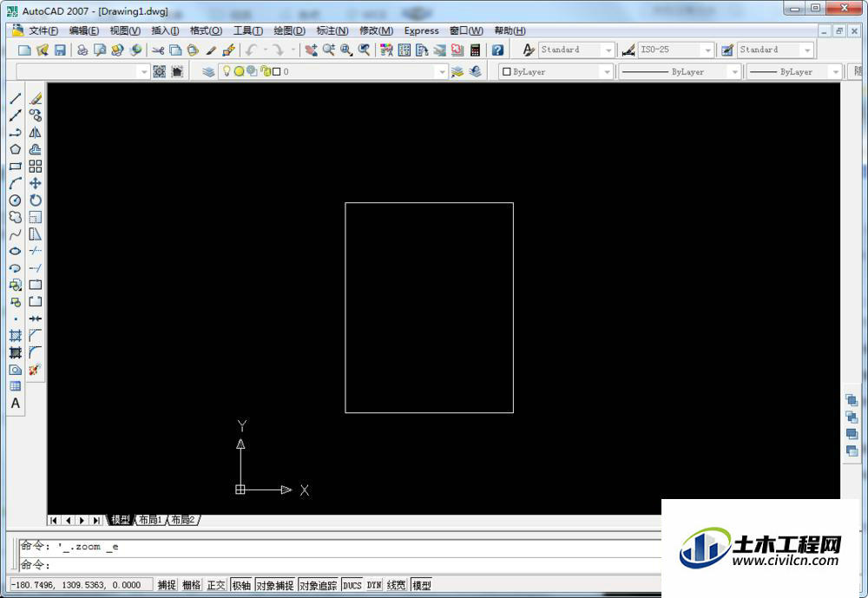Screen dimensions: 868x598
Task: Toggle 正交 ortho mode
Action: (216, 585)
